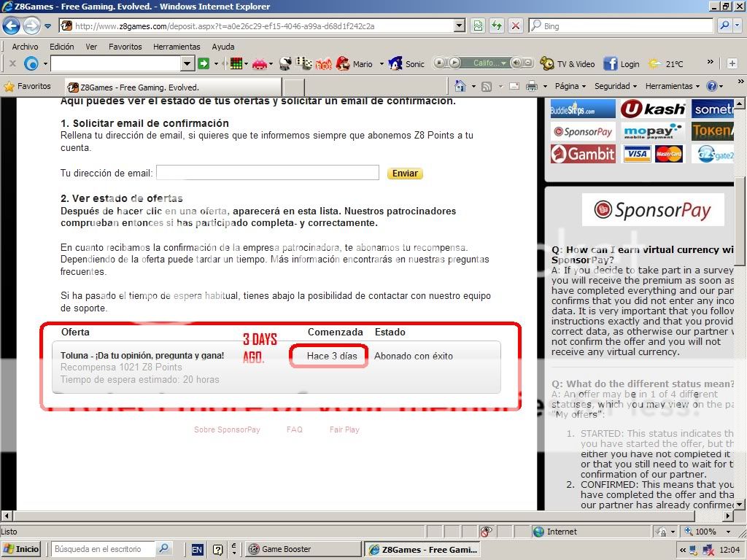The image size is (747, 560).
Task: Click the yellow Enviar button
Action: click(404, 174)
